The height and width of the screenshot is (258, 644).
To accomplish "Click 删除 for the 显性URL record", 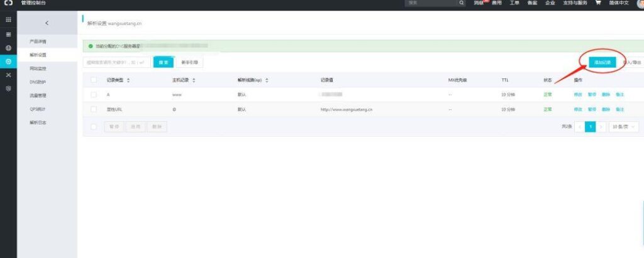I will point(606,109).
